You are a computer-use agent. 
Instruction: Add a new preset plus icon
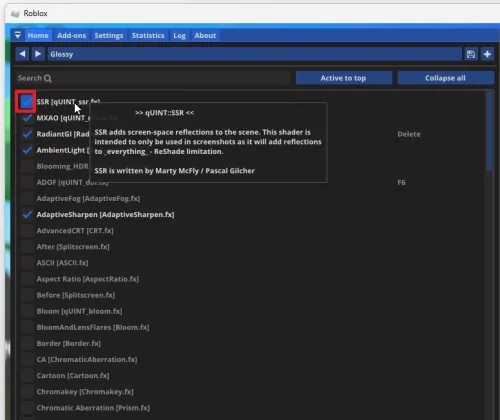pyautogui.click(x=487, y=54)
